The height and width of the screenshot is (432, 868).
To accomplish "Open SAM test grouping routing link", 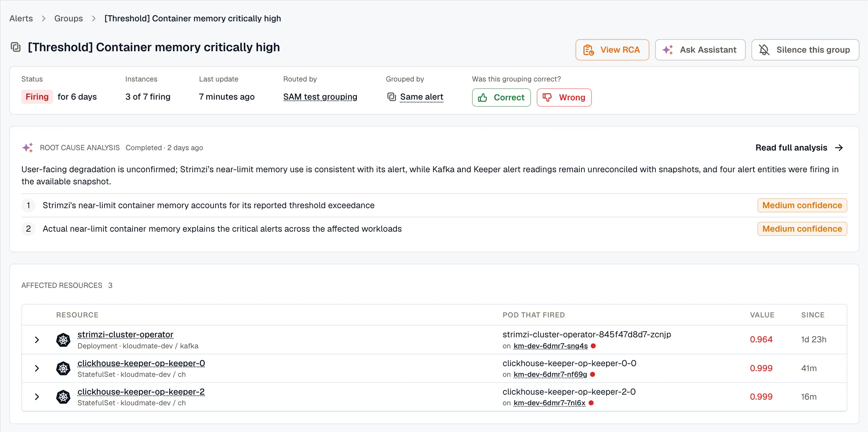I will 320,97.
